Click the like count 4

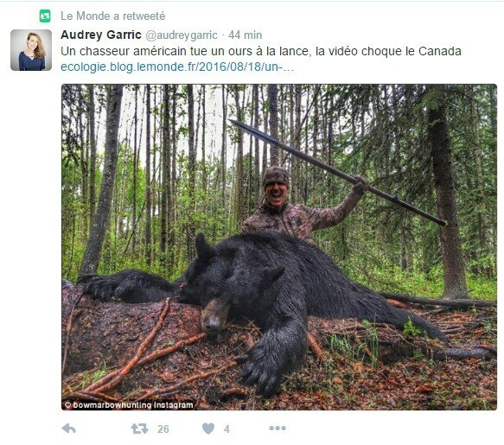point(226,429)
